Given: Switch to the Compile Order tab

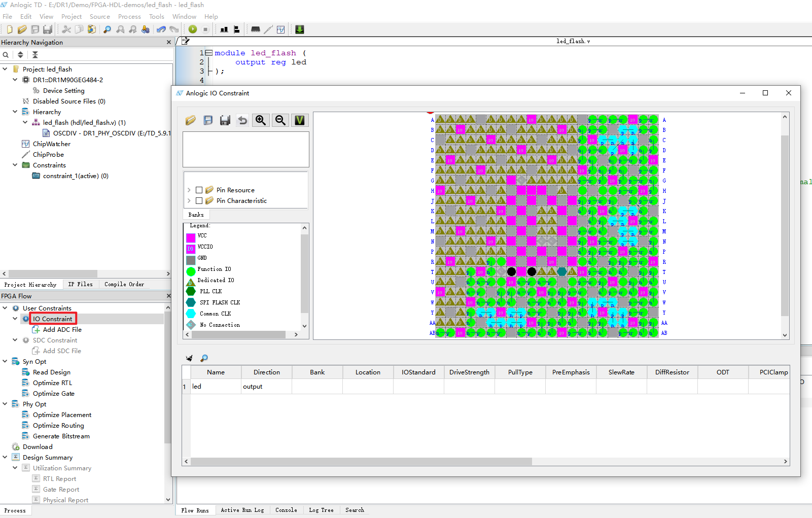Looking at the screenshot, I should [124, 285].
